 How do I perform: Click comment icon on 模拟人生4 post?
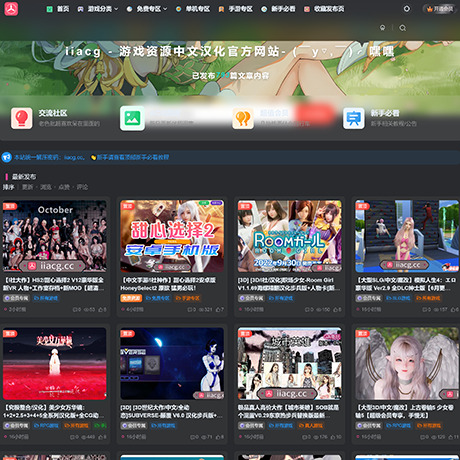pyautogui.click(x=426, y=310)
